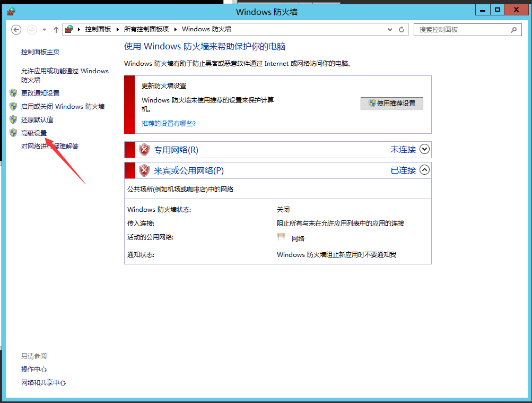This screenshot has width=532, height=403.
Task: Expand the 专用网络 section chevron
Action: pyautogui.click(x=424, y=149)
